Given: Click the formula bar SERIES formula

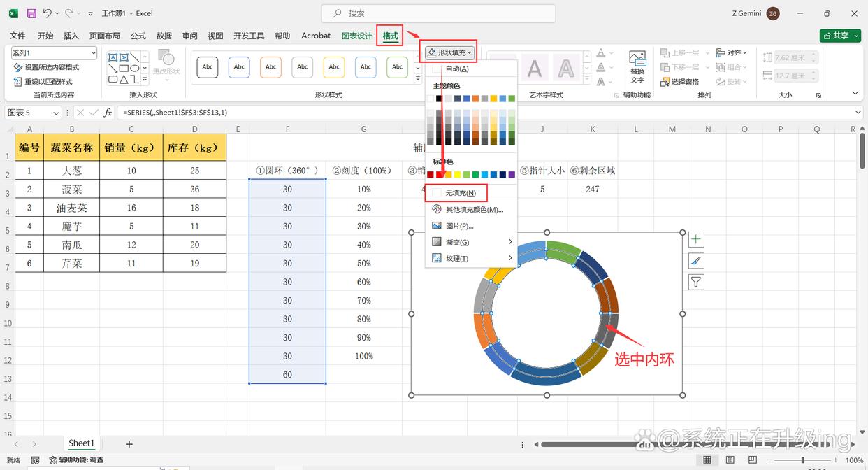Looking at the screenshot, I should [175, 113].
